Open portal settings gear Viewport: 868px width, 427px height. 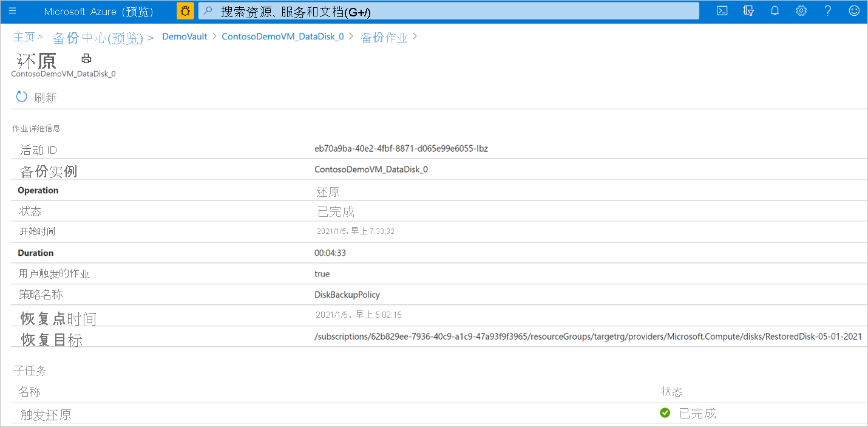tap(801, 11)
